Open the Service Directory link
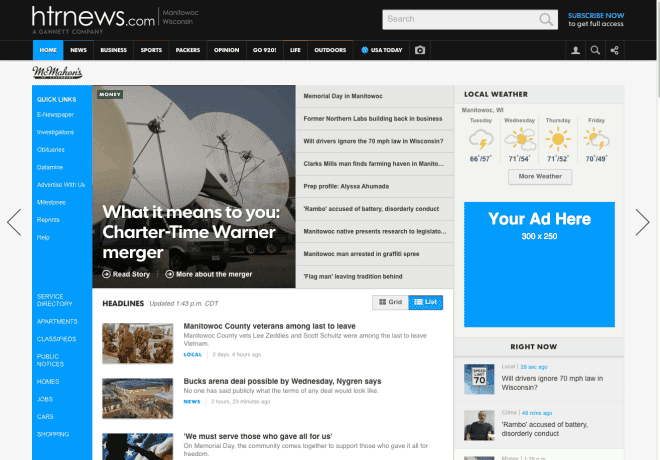The width and height of the screenshot is (660, 460). 54,300
